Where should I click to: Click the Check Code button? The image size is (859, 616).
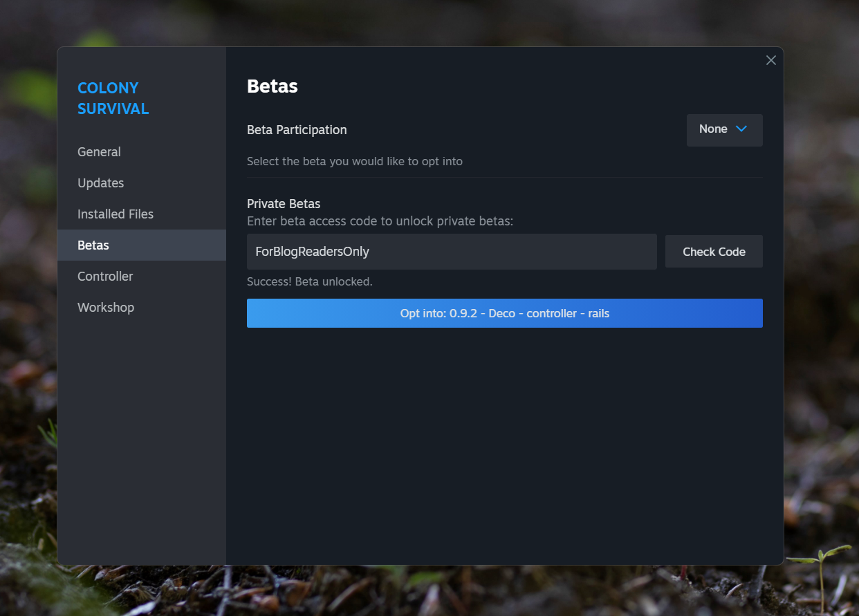point(714,252)
